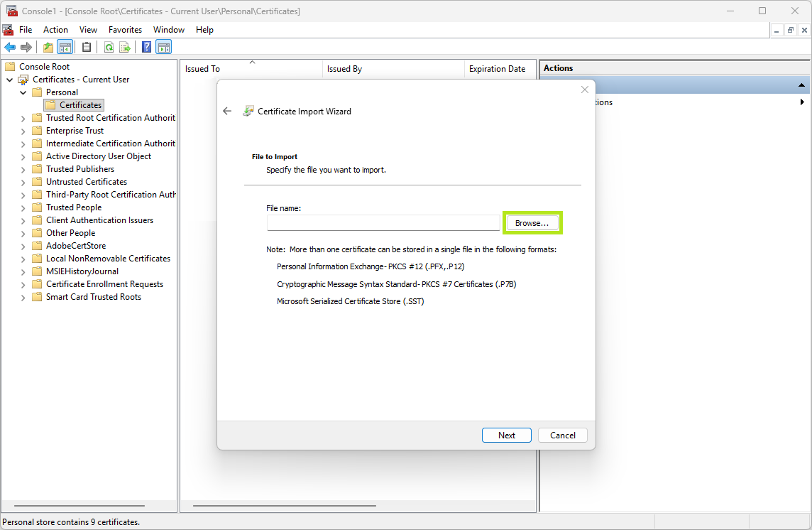Viewport: 812px width, 530px height.
Task: Toggle Show/Hide Console Tree toolbar icon
Action: tap(65, 48)
